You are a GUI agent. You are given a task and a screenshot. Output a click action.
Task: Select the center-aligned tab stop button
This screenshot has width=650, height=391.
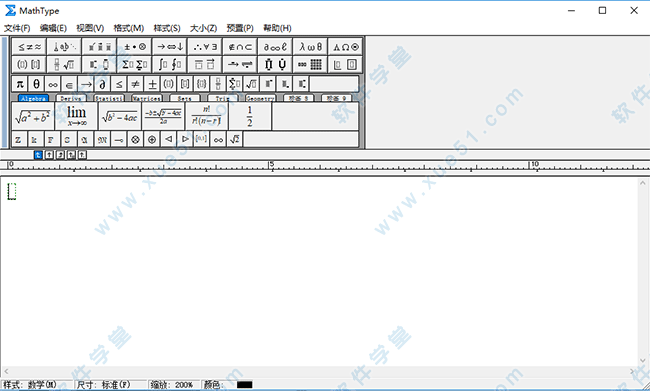pos(49,155)
